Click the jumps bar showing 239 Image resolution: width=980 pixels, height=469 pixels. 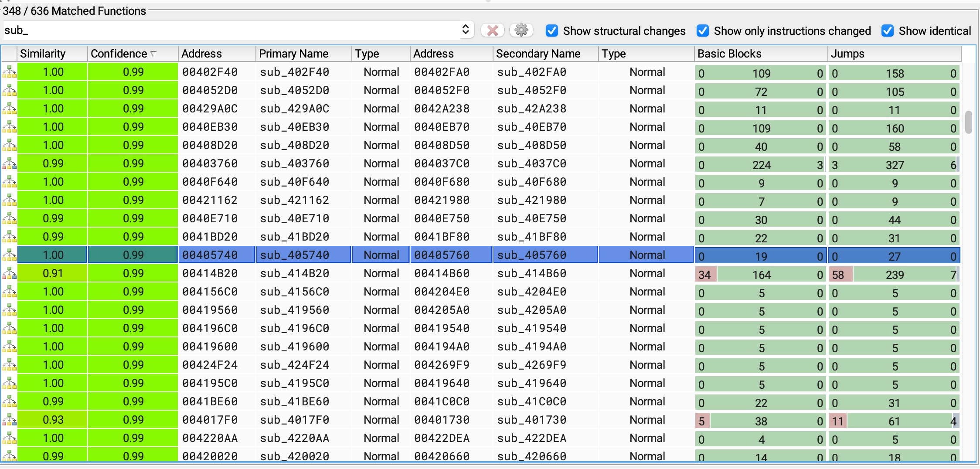pos(894,275)
